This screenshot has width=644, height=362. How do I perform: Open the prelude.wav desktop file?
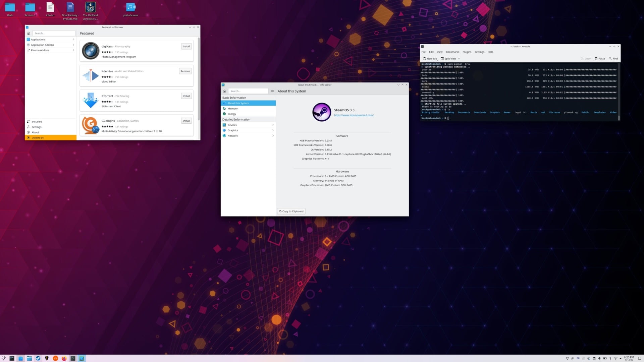(130, 7)
